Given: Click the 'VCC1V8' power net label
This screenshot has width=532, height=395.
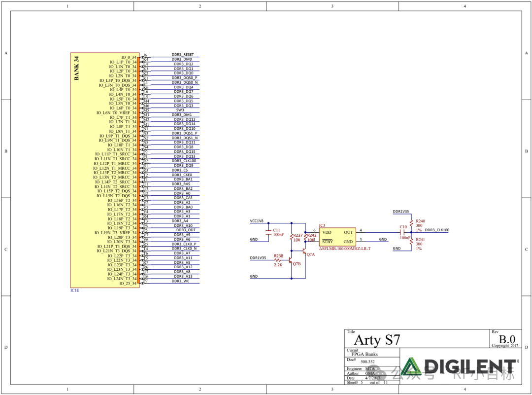Looking at the screenshot, I should (x=257, y=221).
